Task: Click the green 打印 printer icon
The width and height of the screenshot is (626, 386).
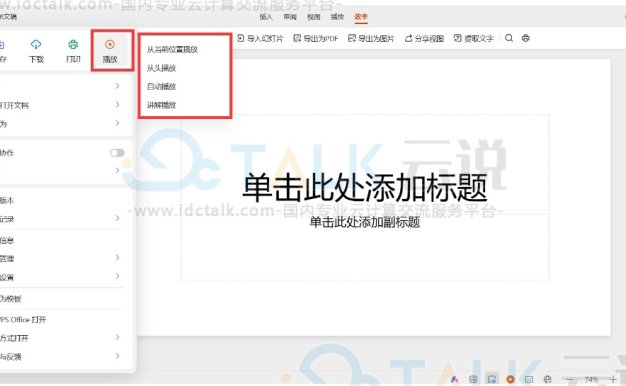Action: point(73,44)
